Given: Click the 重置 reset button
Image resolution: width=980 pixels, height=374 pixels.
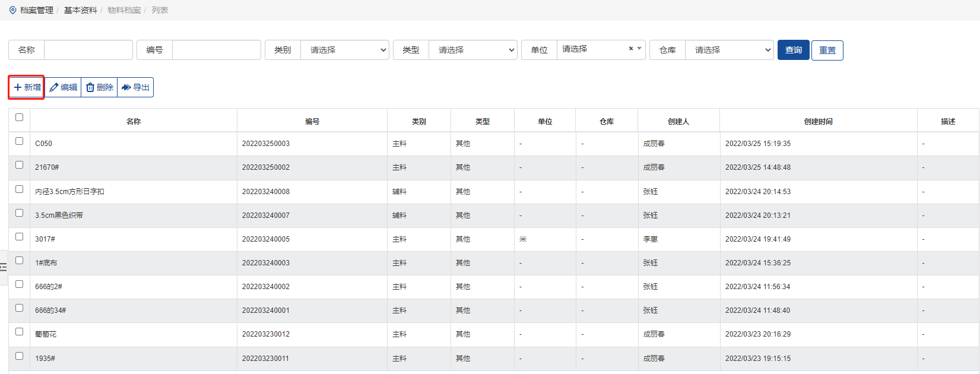Looking at the screenshot, I should coord(827,50).
